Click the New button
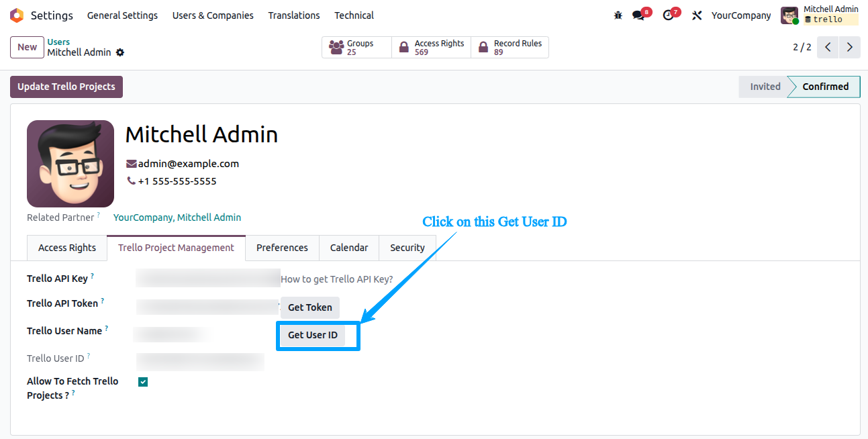Viewport: 868px width, 439px height. coord(27,47)
